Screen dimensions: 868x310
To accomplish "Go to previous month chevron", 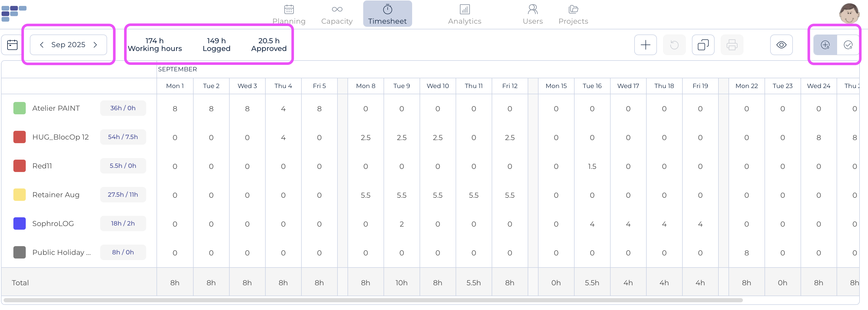I will [x=42, y=45].
